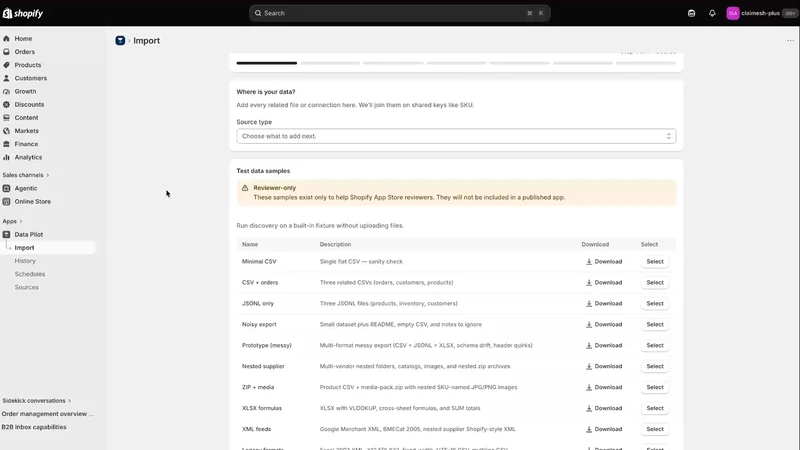
Task: Click the Shopify logo
Action: 23,13
